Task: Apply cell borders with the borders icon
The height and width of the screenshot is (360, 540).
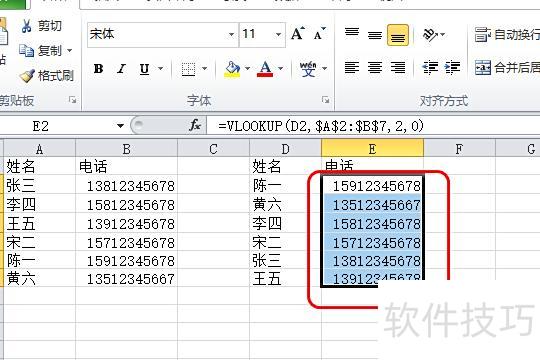Action: tap(188, 69)
